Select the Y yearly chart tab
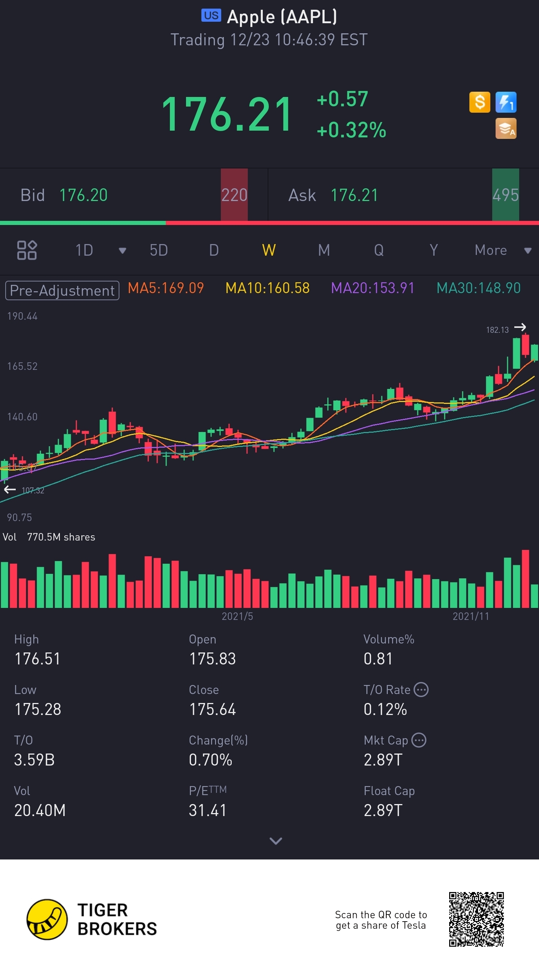 434,250
